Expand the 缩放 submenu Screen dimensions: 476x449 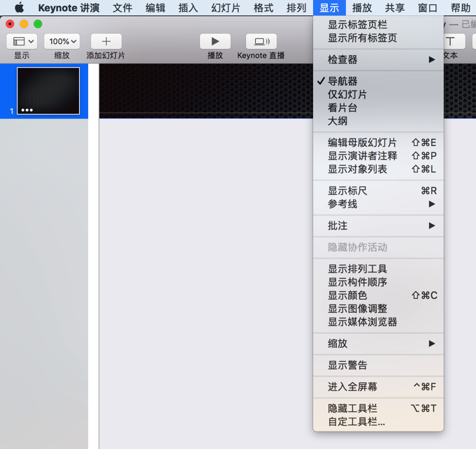click(378, 344)
